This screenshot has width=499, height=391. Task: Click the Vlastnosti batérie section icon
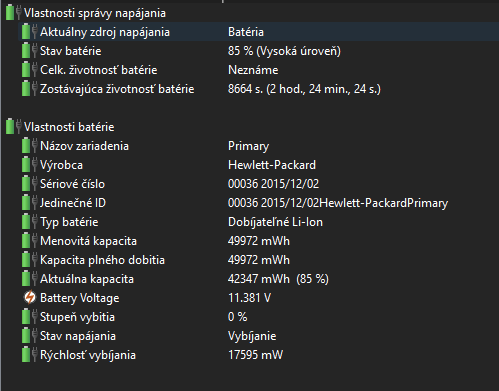tap(13, 127)
